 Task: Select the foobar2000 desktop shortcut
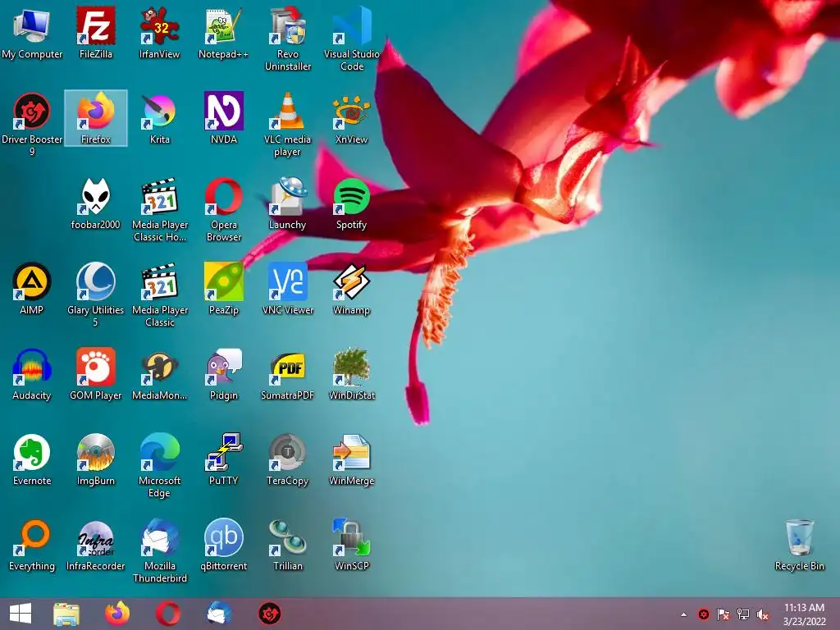96,203
